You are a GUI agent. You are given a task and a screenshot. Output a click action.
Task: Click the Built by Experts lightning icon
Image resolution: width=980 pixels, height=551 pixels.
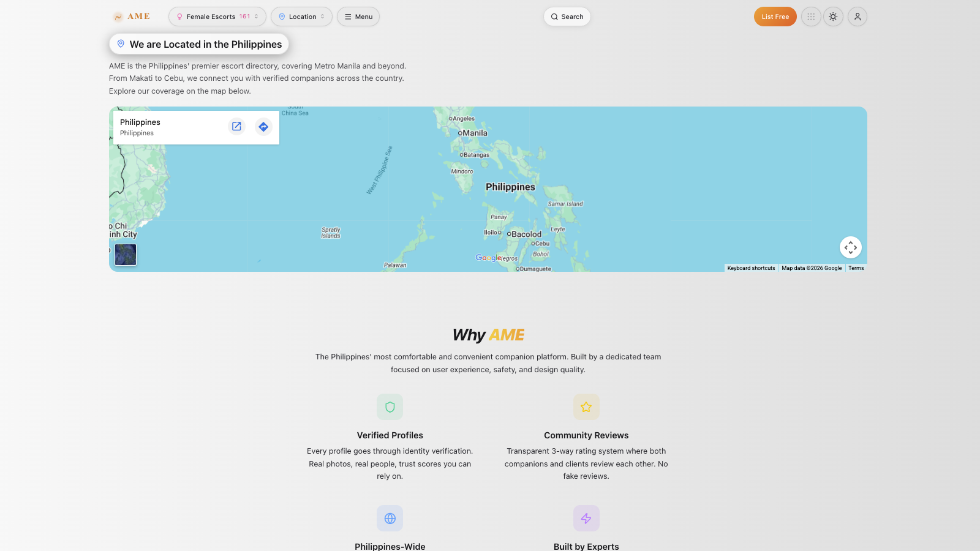coord(586,519)
